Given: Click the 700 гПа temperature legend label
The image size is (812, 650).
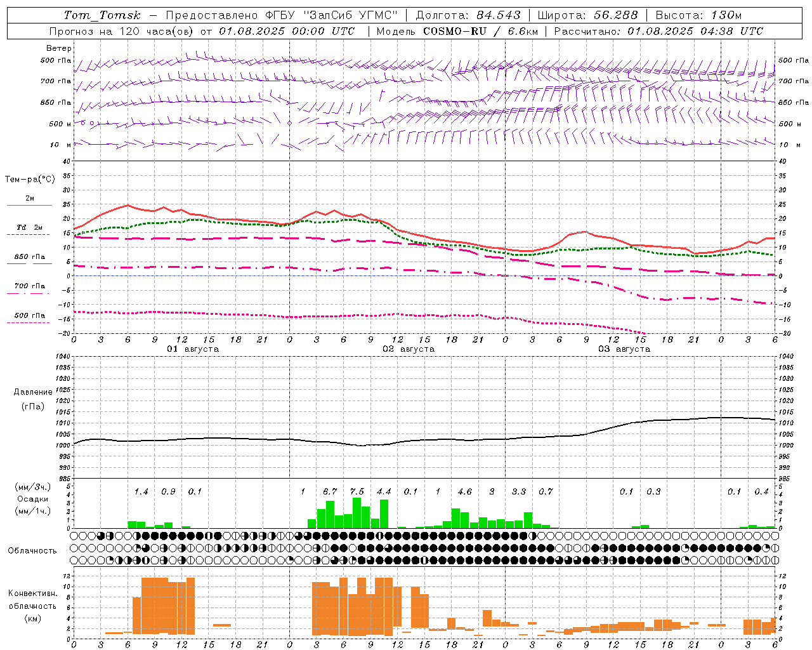Looking at the screenshot, I should [29, 286].
